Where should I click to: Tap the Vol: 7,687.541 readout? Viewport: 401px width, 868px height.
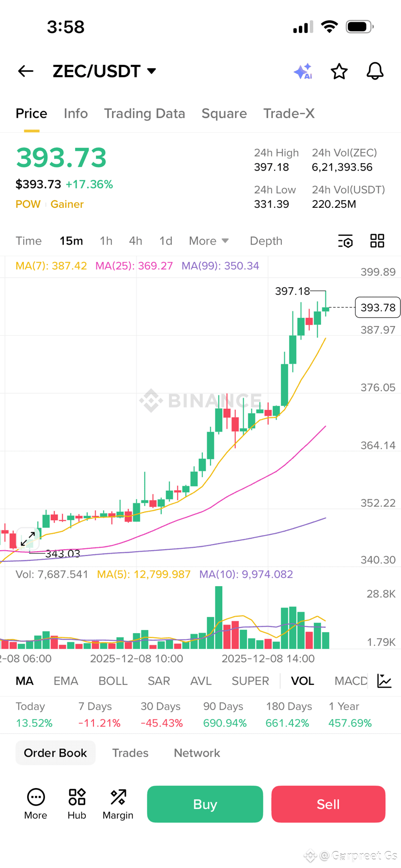52,574
